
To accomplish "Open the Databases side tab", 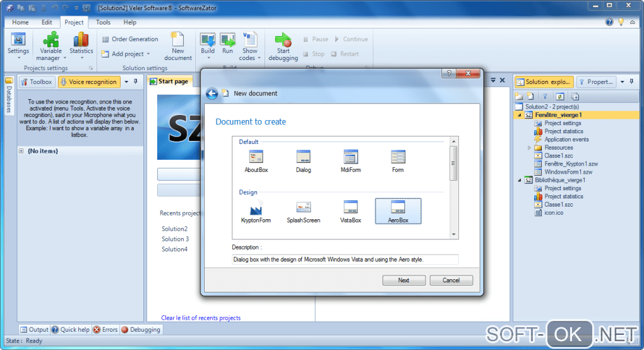I will tap(9, 95).
